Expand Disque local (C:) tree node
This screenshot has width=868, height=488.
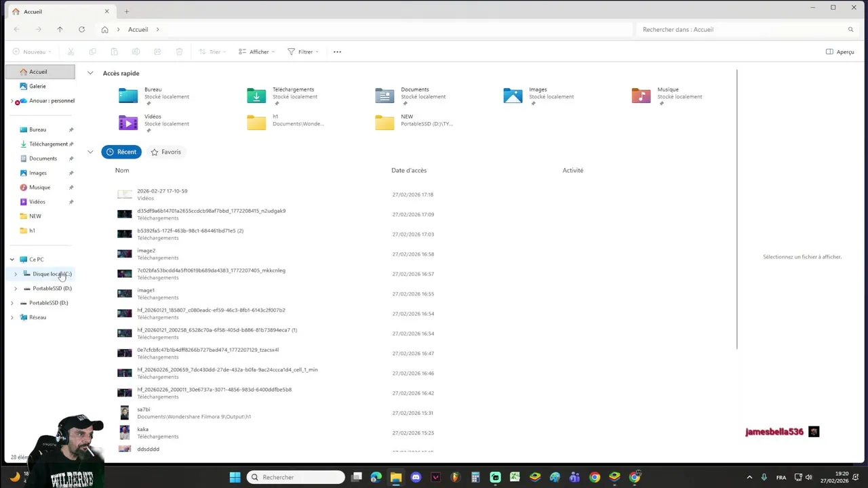(x=16, y=274)
